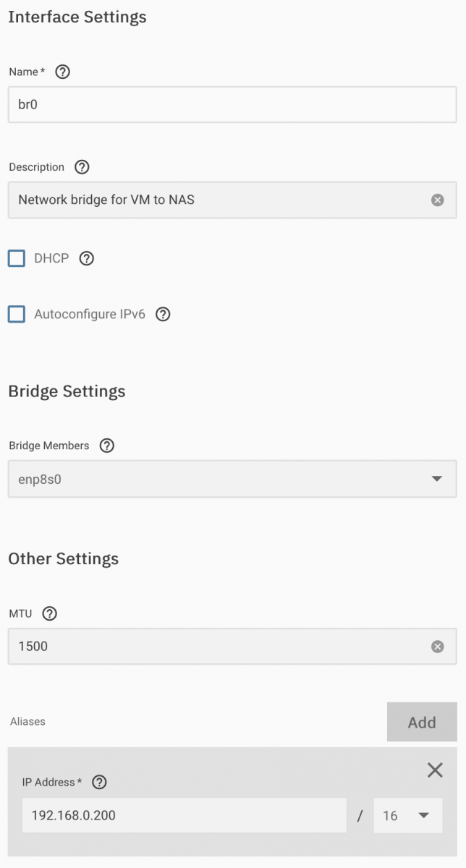Remove the 192.168.0.200 alias entry
The width and height of the screenshot is (466, 868).
(x=435, y=770)
